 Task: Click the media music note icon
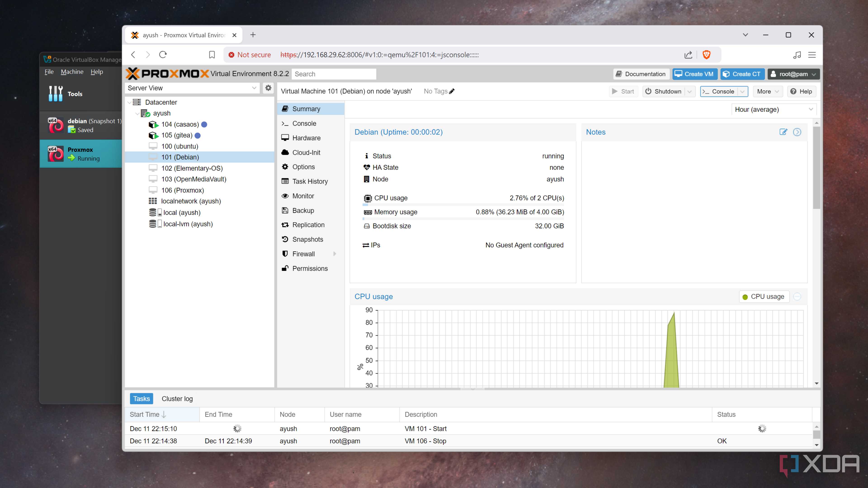click(797, 54)
